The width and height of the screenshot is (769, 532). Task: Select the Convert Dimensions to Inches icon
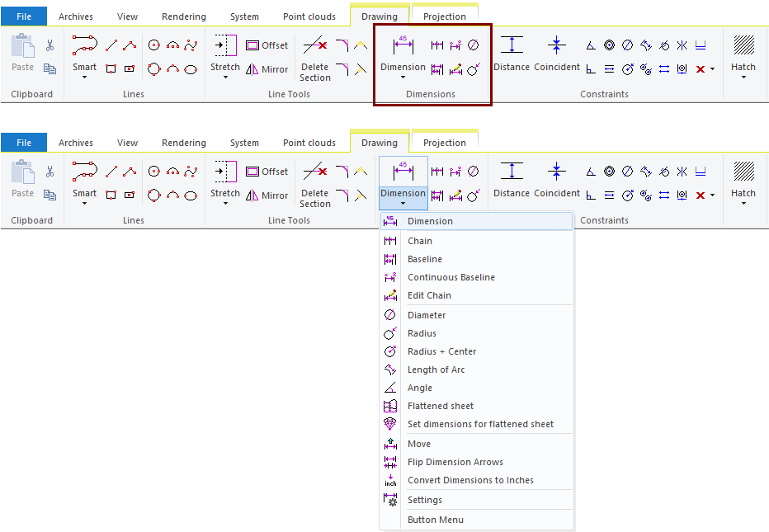[390, 480]
